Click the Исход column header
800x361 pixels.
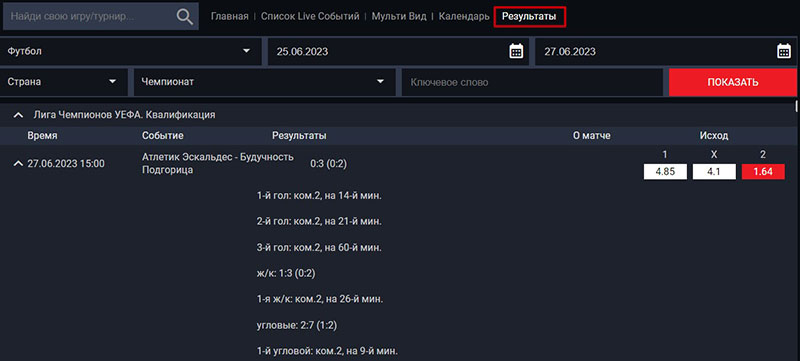point(714,136)
